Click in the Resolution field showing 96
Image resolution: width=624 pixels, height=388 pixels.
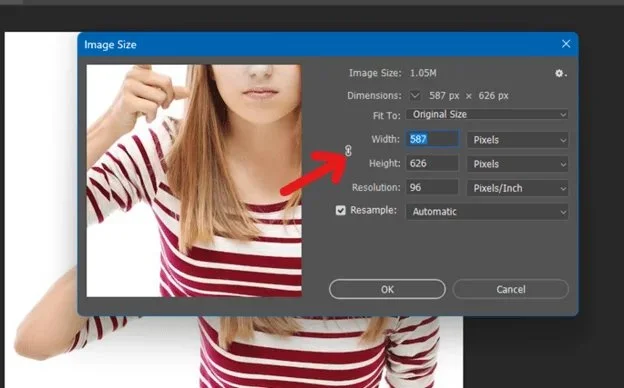pyautogui.click(x=433, y=187)
